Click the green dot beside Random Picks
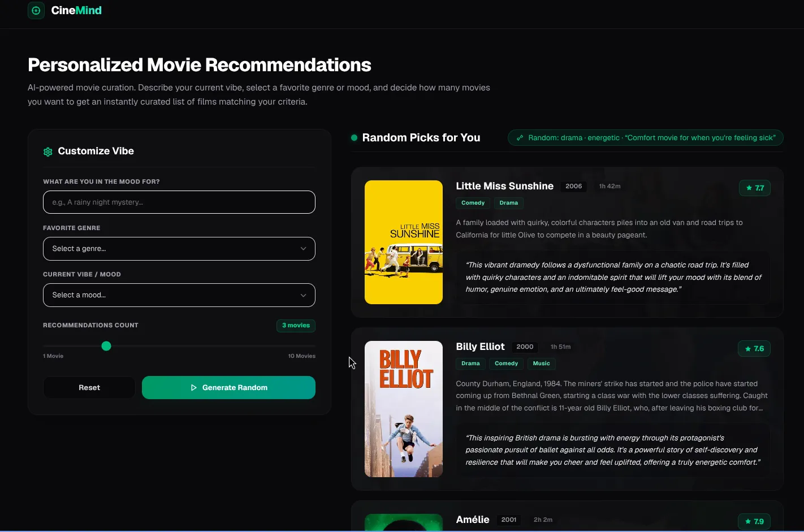 pyautogui.click(x=354, y=137)
